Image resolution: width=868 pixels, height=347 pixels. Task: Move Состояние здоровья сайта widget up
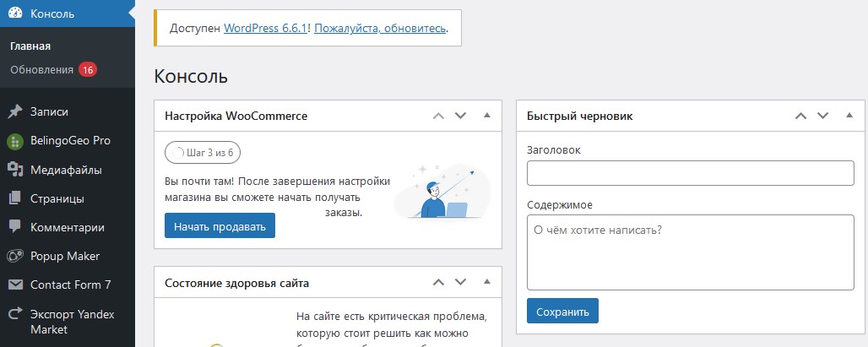(438, 282)
